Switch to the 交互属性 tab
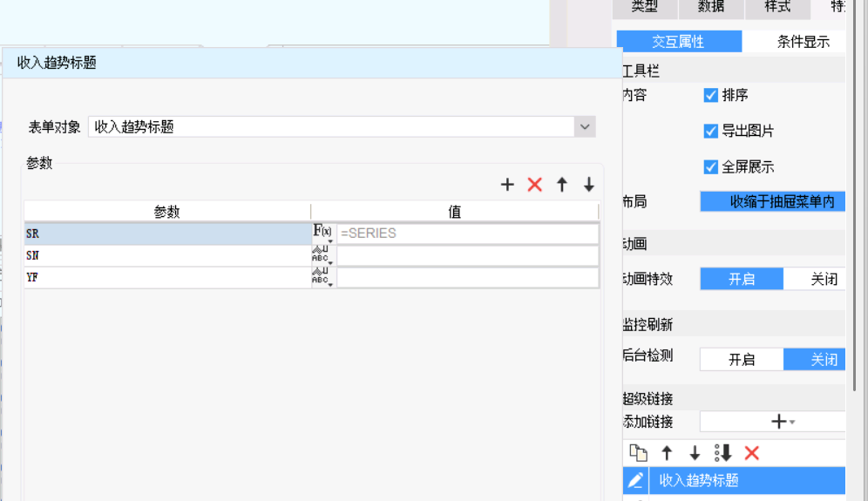 point(679,42)
